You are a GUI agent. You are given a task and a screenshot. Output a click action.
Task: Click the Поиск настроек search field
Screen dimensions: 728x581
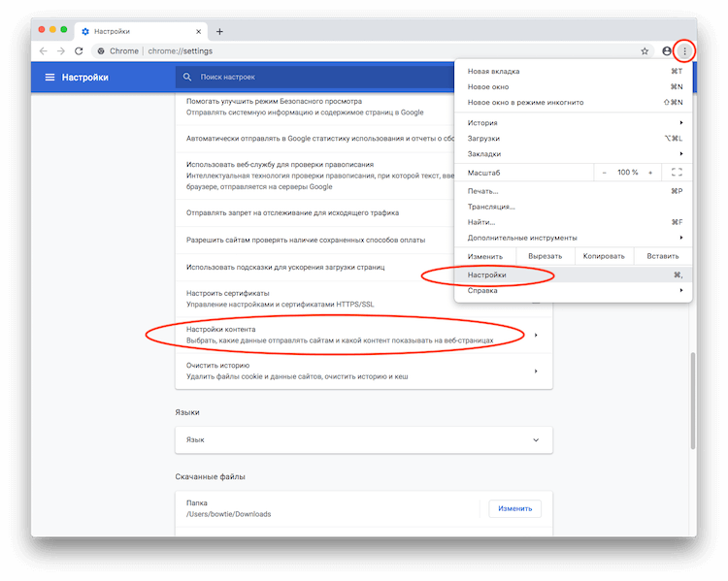[311, 77]
